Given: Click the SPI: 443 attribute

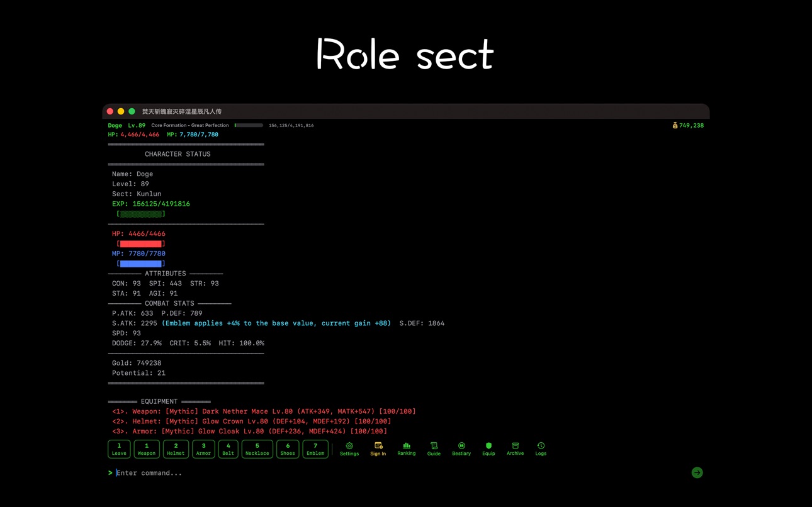Looking at the screenshot, I should pos(166,284).
